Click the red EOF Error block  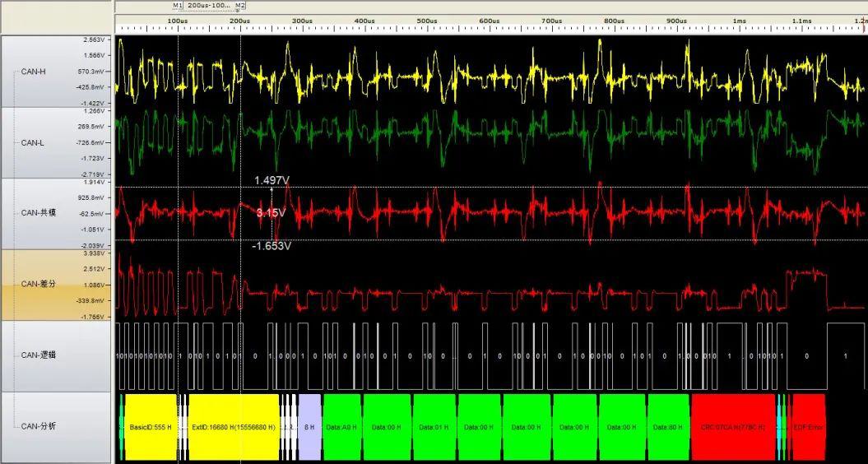(809, 428)
